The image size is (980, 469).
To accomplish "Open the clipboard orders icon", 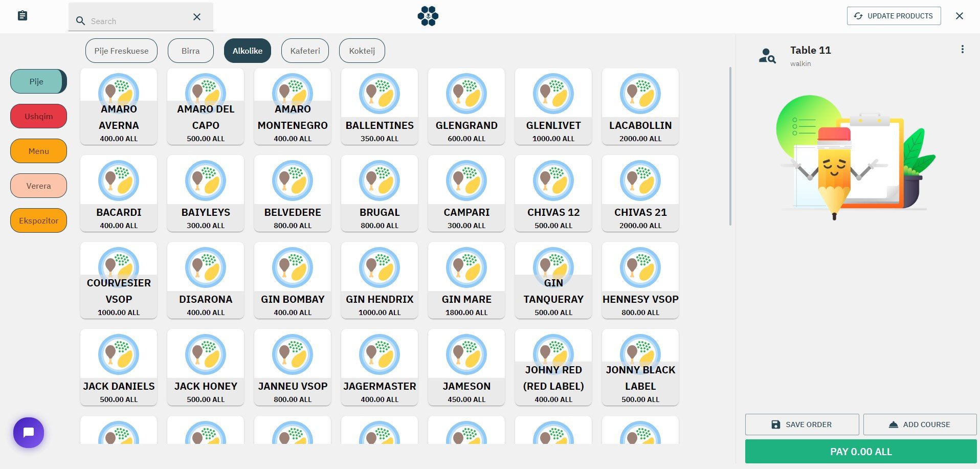I will 23,16.
